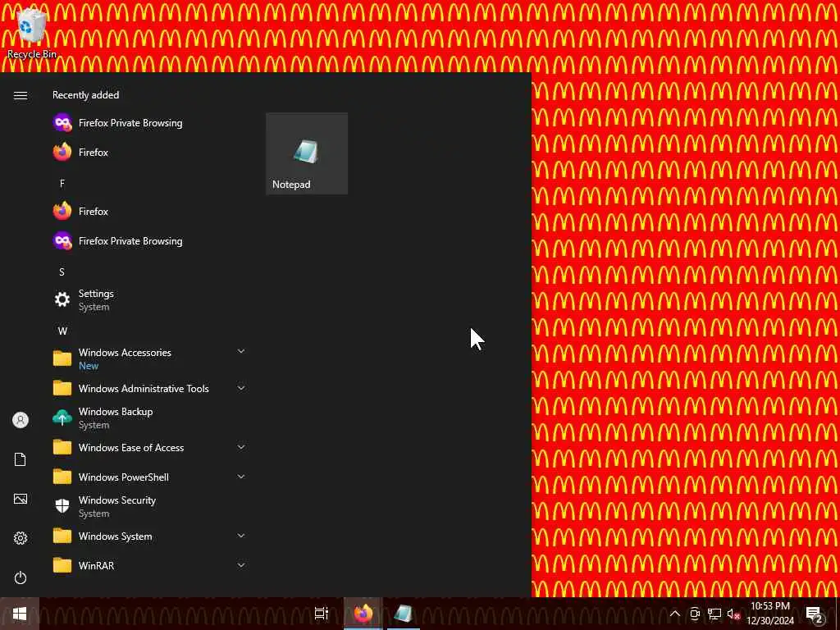Click the user account icon in sidebar
840x630 pixels.
[x=21, y=420]
